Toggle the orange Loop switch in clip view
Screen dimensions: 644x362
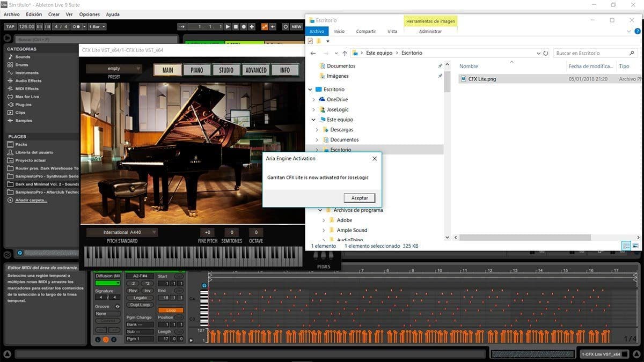coord(171,310)
